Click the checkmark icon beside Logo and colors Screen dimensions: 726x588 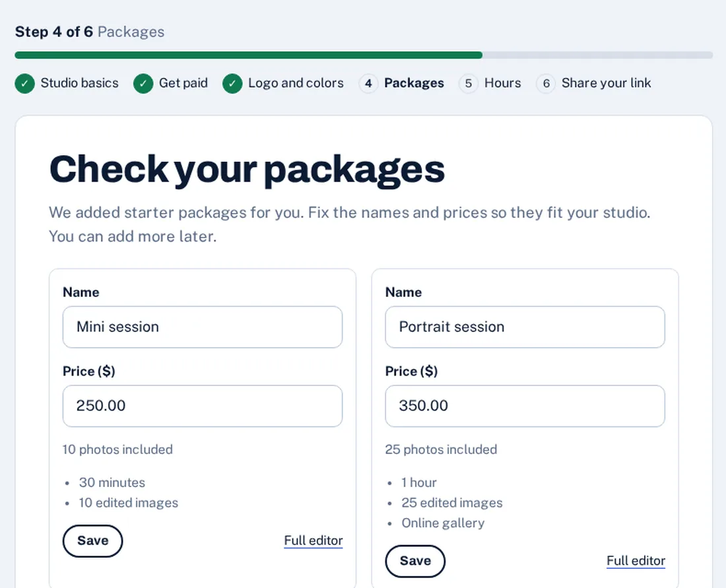(232, 84)
